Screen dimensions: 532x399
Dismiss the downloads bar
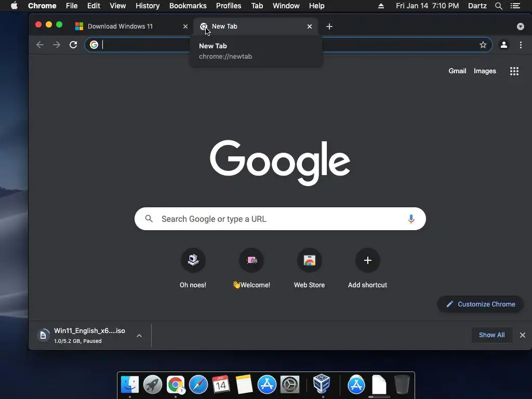click(523, 335)
